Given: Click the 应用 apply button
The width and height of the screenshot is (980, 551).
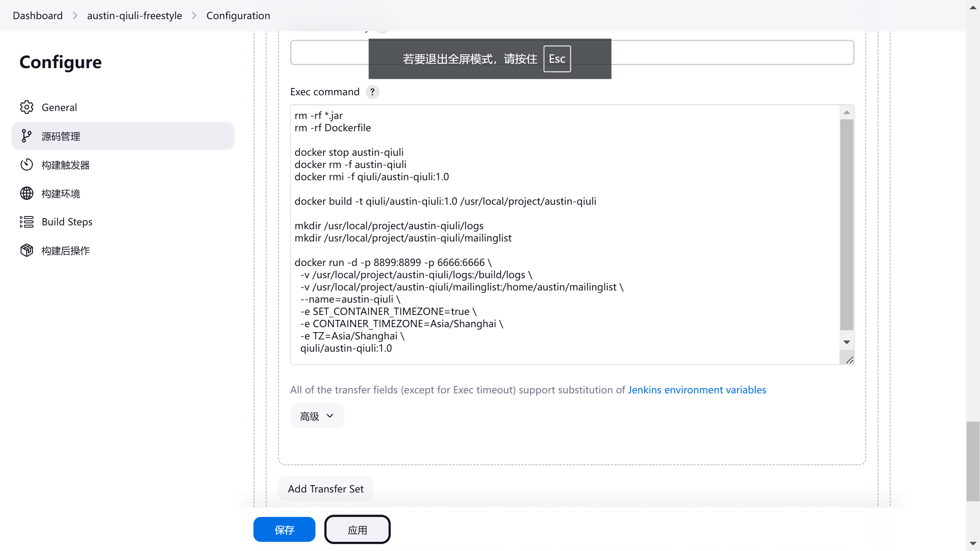Looking at the screenshot, I should [357, 530].
